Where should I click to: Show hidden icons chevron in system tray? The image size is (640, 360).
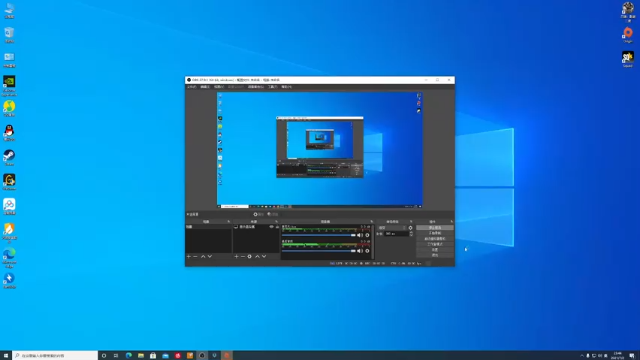click(582, 356)
